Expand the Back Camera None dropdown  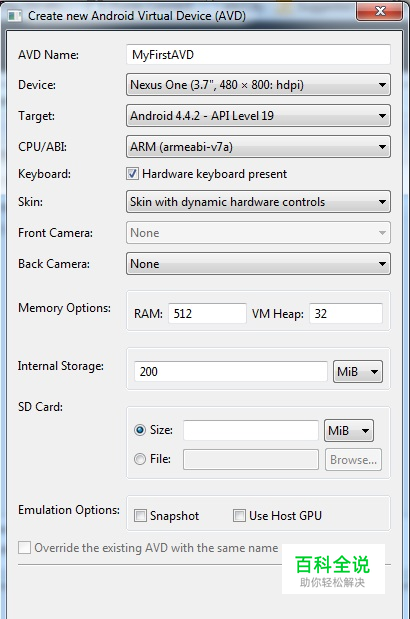tap(258, 264)
